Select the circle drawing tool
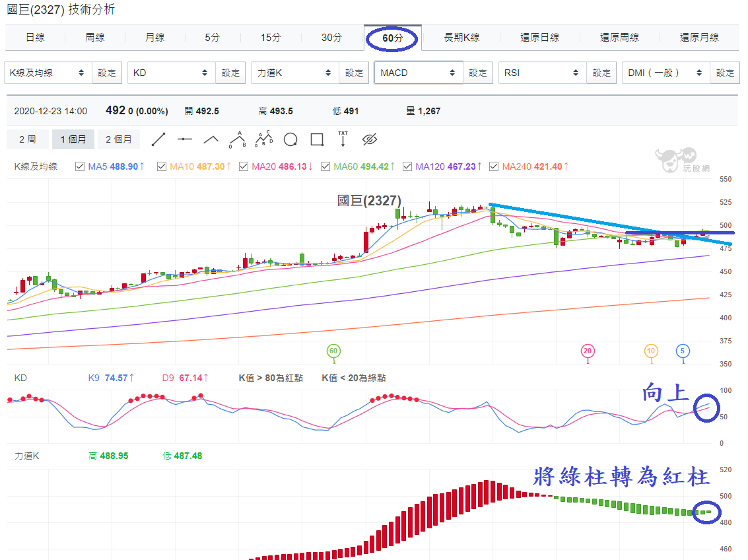Viewport: 748px width, 560px height. coord(290,140)
